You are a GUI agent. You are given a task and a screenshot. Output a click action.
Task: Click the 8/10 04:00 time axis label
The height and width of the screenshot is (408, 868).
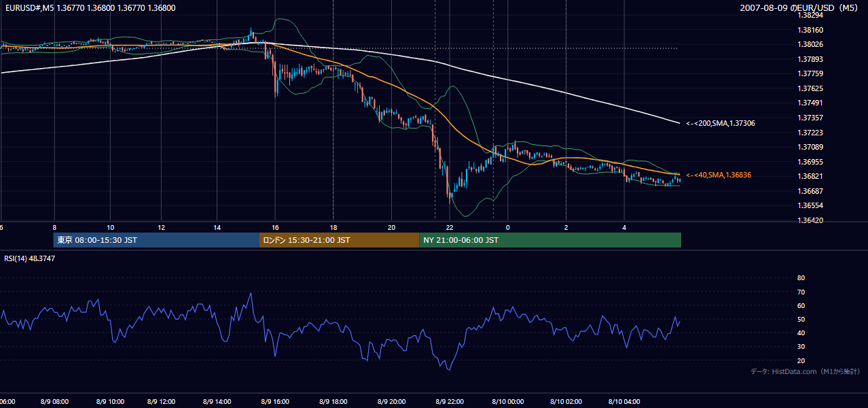[x=623, y=401]
